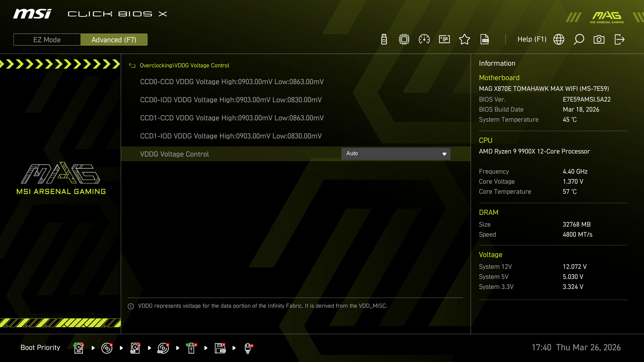Select the hard disk boot device
The image size is (644, 362).
pos(78,348)
